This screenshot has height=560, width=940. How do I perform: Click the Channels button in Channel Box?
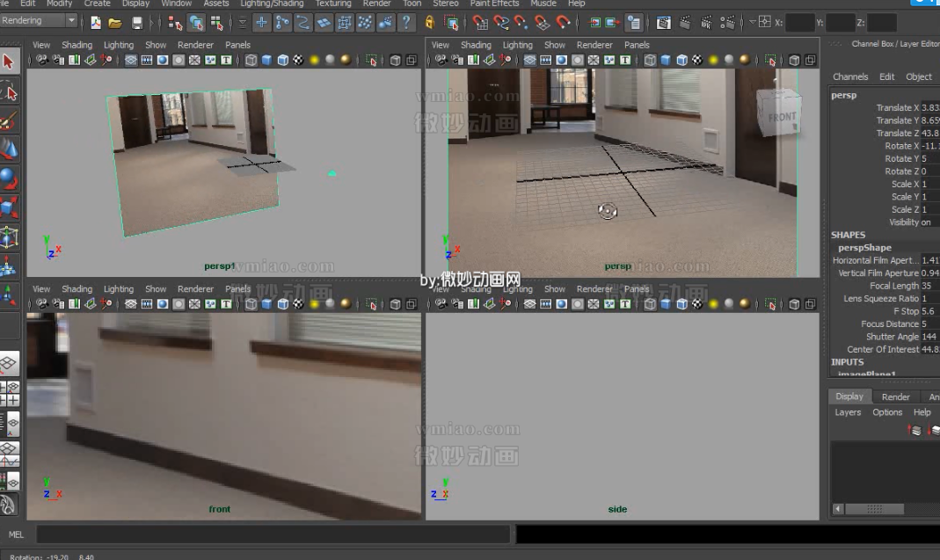click(x=850, y=76)
